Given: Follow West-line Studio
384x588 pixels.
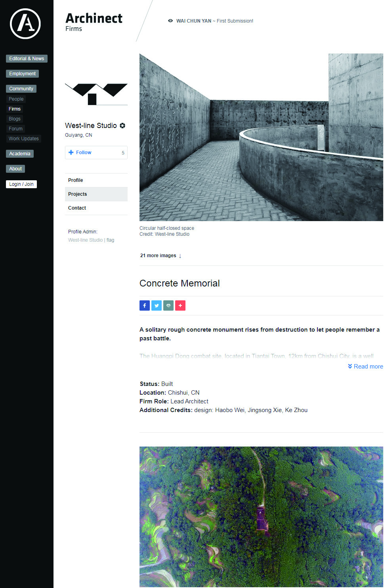Looking at the screenshot, I should [96, 153].
